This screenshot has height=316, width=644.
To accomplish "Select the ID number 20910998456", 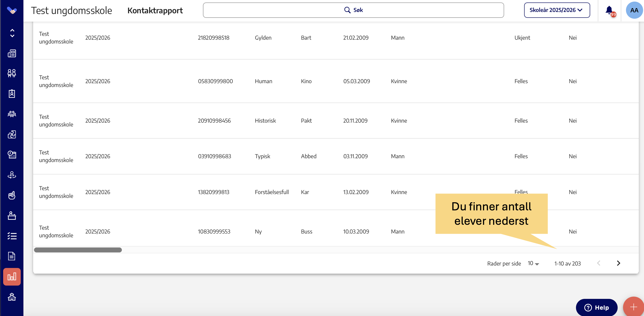I will (214, 121).
